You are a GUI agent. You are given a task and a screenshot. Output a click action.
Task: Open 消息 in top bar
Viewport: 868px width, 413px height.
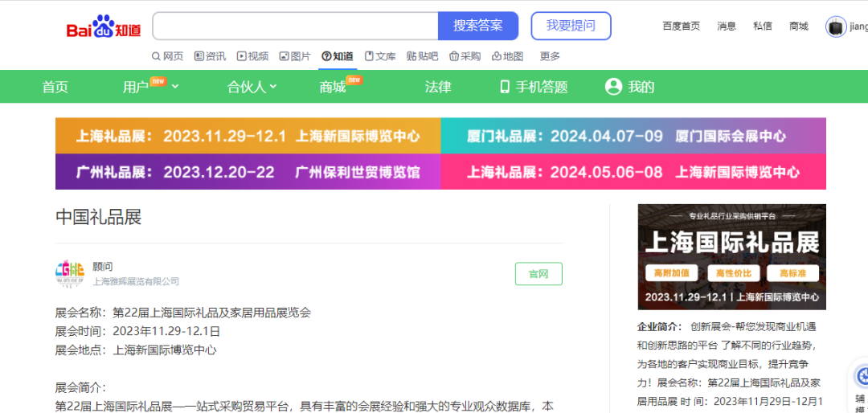pos(727,26)
